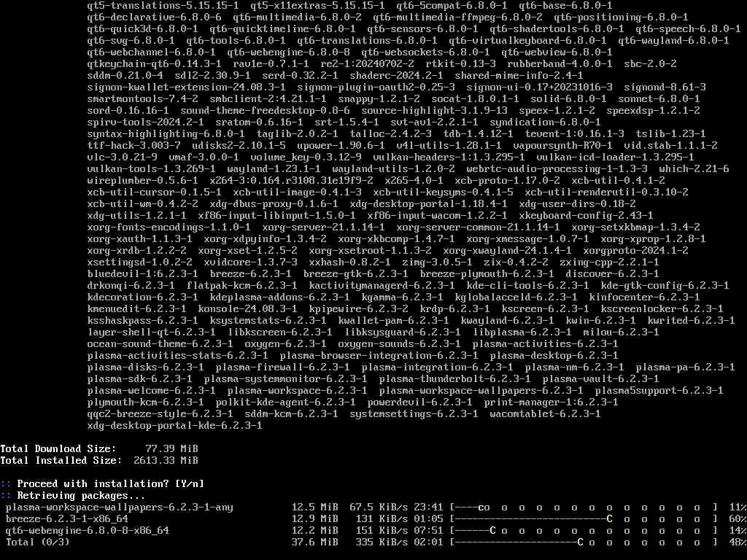Click the plasma-desktop-6.2.3-1 package entry
The height and width of the screenshot is (560, 747).
pyautogui.click(x=554, y=356)
